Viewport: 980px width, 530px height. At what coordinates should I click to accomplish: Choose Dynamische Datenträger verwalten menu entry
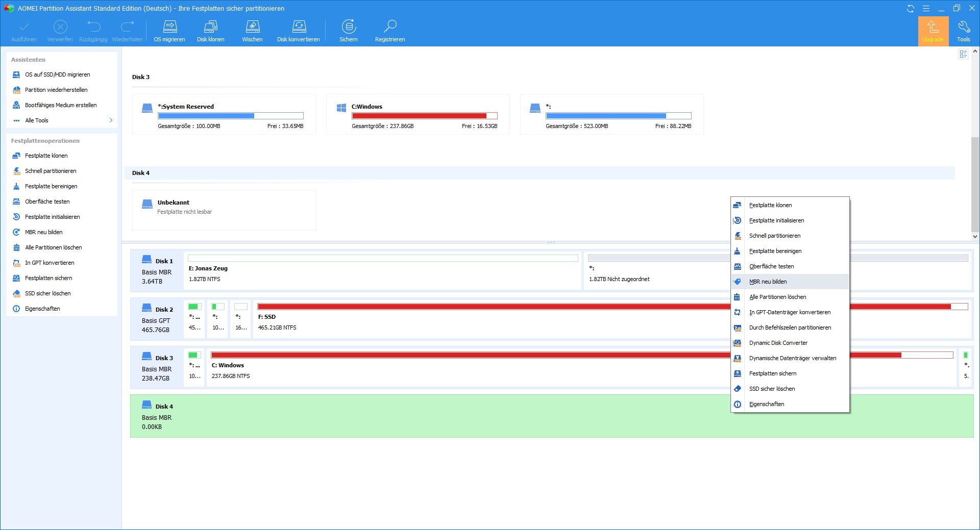[x=790, y=358]
